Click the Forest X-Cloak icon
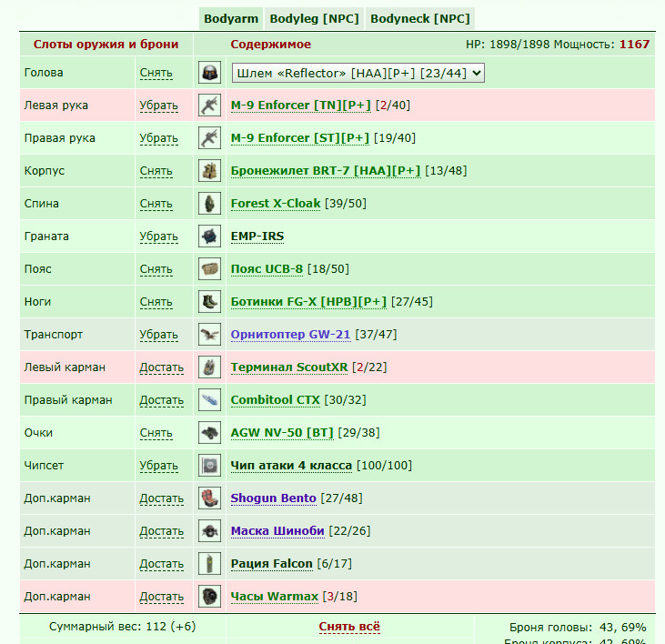Screen dimensions: 665x644 [209, 204]
